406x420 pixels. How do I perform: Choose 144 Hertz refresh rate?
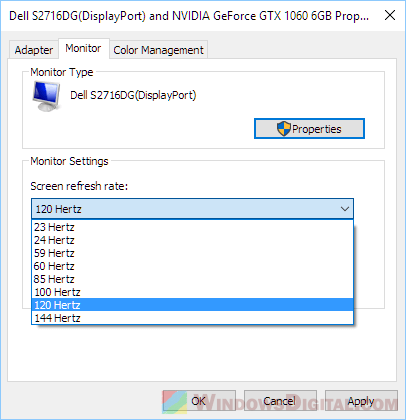[192, 318]
